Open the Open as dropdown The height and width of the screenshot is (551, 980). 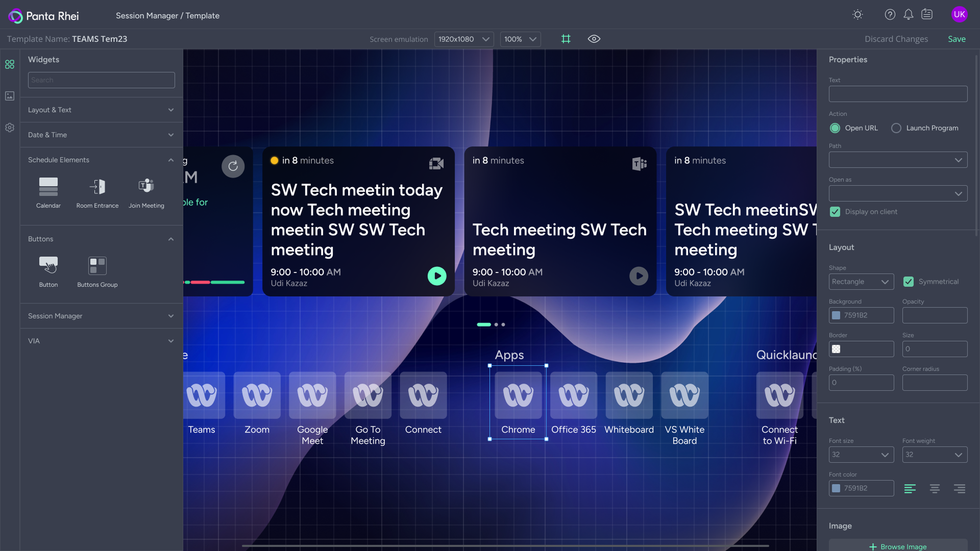point(898,193)
